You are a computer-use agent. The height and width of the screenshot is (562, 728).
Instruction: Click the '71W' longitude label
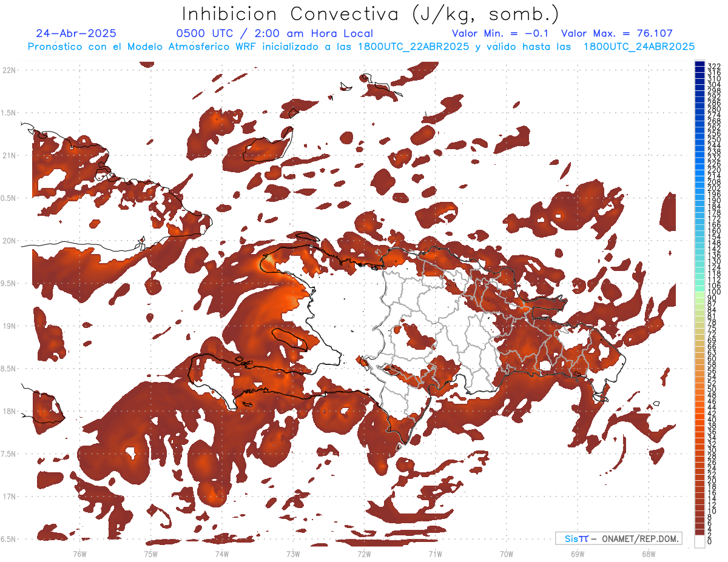[435, 554]
